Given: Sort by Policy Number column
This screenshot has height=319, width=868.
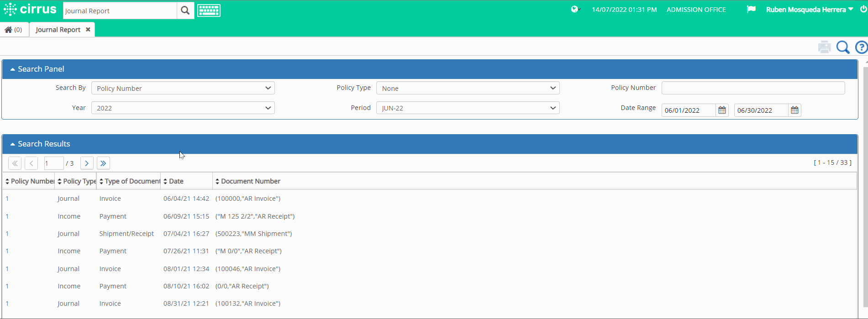Looking at the screenshot, I should pyautogui.click(x=29, y=181).
